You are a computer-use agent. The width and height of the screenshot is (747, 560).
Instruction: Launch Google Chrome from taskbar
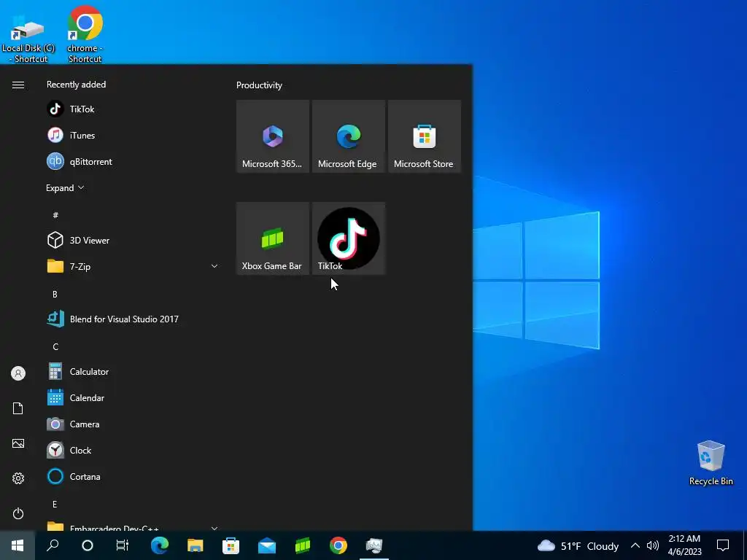click(x=338, y=545)
